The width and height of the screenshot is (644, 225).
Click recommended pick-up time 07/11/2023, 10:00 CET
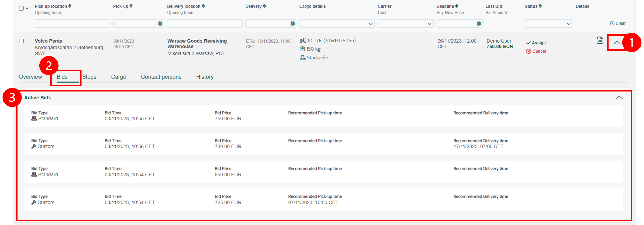point(313,202)
